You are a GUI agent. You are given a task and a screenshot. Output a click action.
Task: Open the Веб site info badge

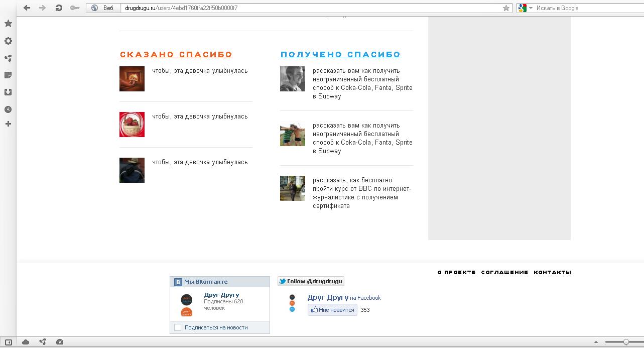point(103,8)
